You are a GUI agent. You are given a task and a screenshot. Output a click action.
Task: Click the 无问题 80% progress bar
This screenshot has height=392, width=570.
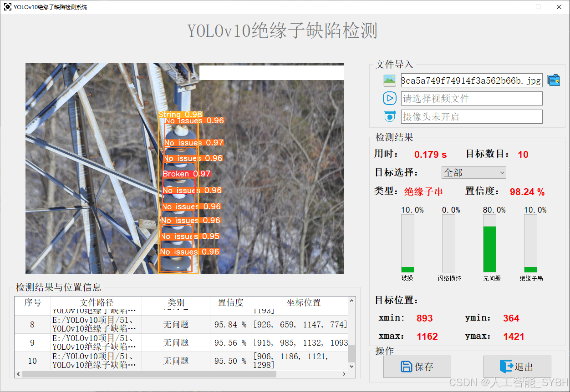tap(489, 243)
